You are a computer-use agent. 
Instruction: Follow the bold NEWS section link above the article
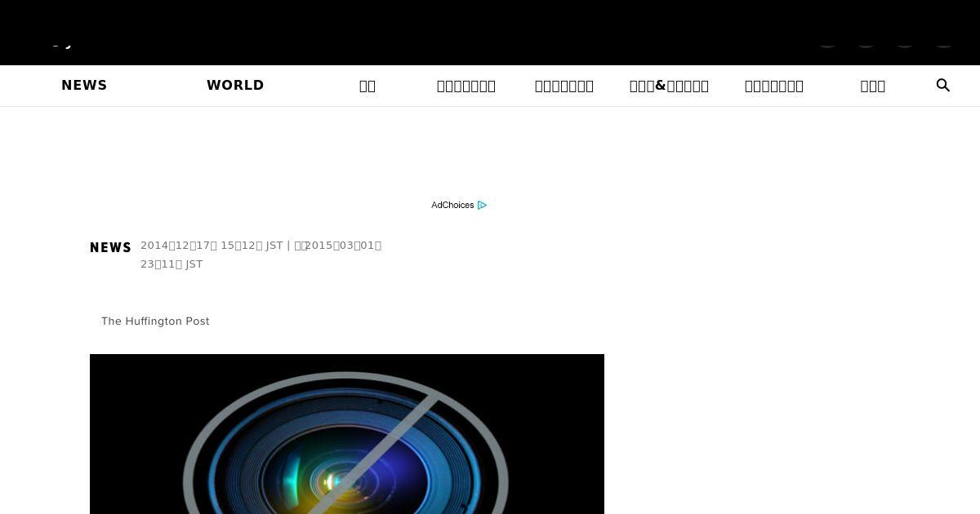(110, 247)
